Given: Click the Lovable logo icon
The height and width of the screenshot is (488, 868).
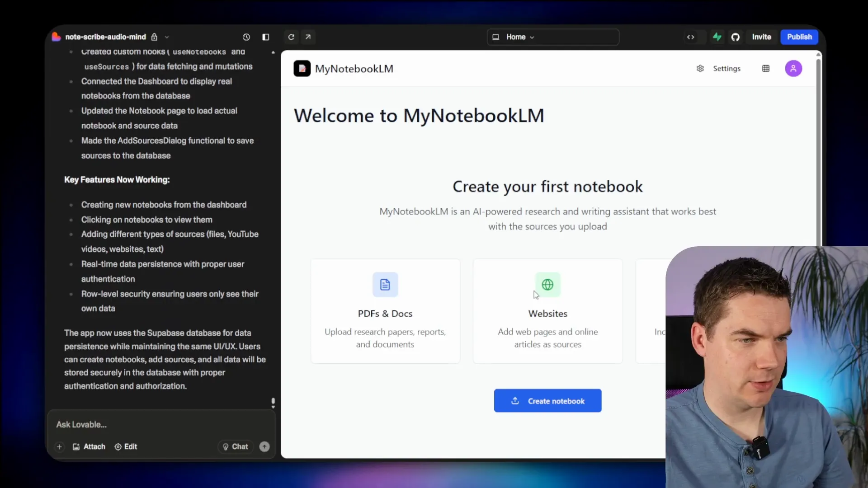Looking at the screenshot, I should (56, 37).
